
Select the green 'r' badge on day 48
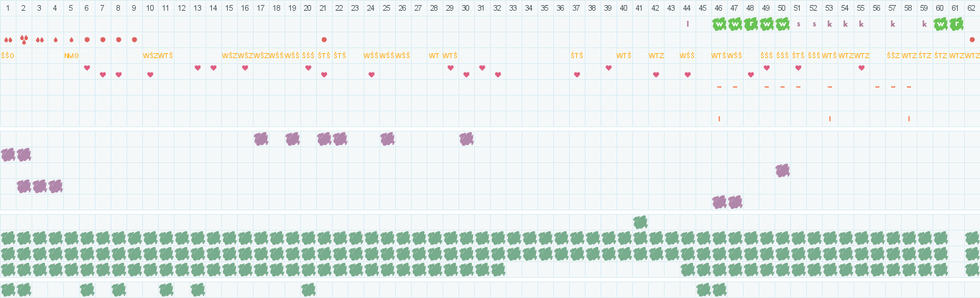point(751,24)
